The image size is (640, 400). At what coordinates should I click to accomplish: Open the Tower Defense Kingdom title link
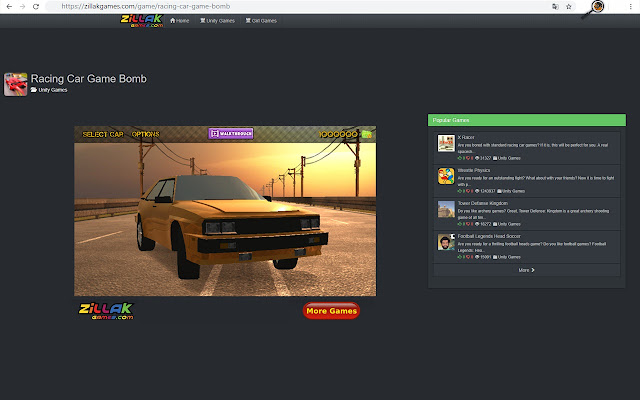coord(483,203)
